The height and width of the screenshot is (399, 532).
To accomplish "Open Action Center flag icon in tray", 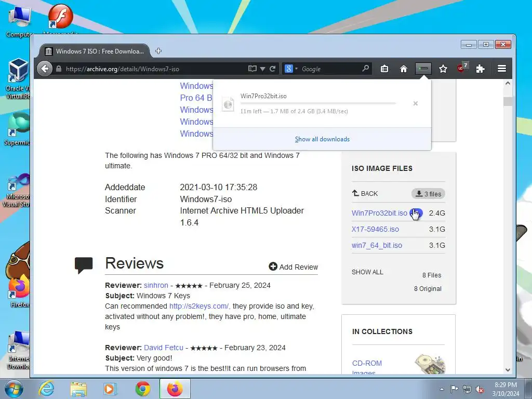I will click(x=454, y=389).
